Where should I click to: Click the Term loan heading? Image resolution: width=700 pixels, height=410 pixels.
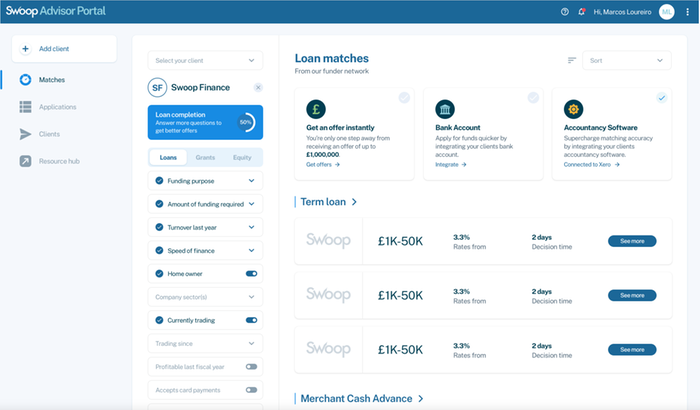(323, 202)
